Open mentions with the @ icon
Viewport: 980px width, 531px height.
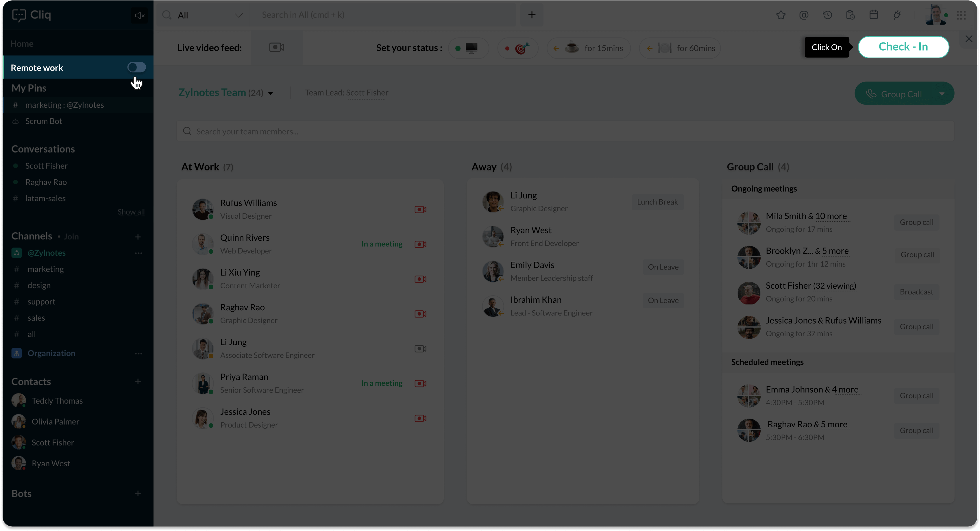[x=804, y=15]
